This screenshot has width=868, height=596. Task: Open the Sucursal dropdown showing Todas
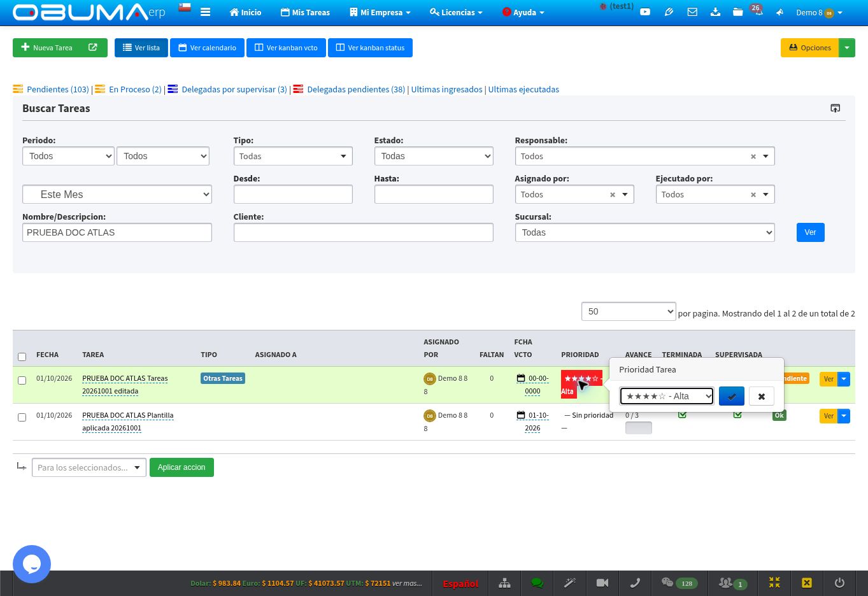[x=644, y=232]
